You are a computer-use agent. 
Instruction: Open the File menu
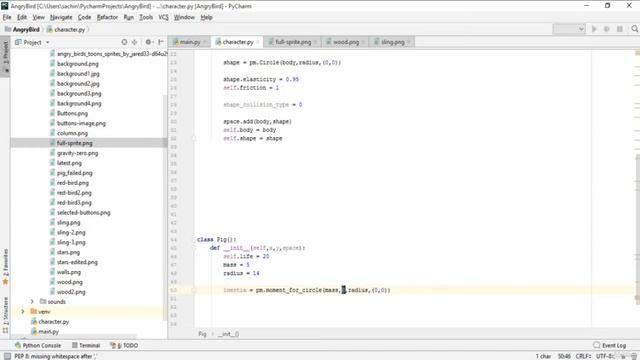[x=7, y=17]
